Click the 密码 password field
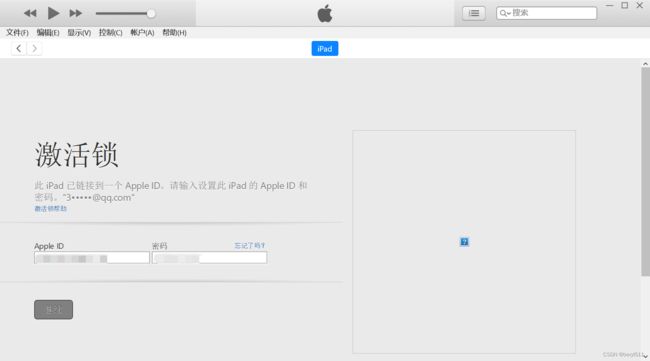Viewport: 650px width, 361px height. click(x=209, y=258)
